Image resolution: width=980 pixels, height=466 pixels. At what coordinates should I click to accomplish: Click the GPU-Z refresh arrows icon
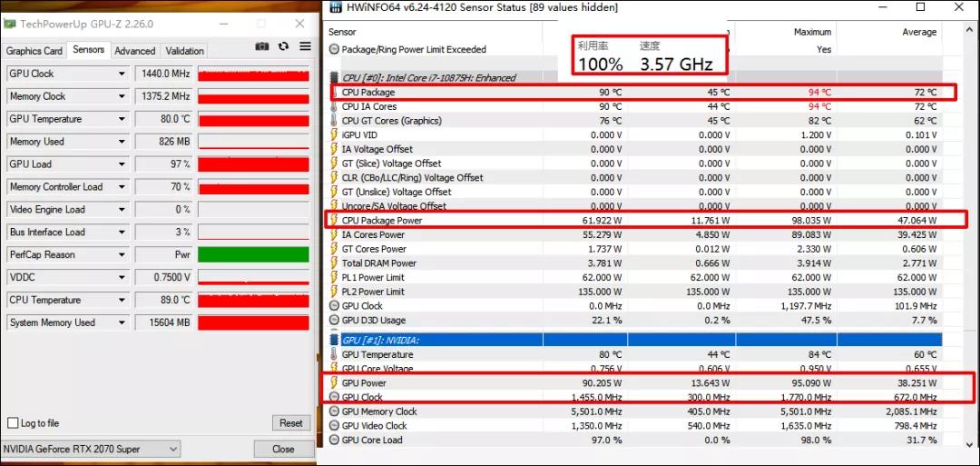click(283, 47)
